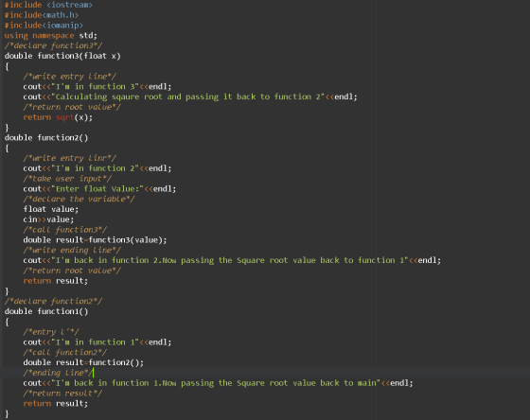The image size is (530, 420).
Task: Click the 'back in function 1' cout line
Action: point(218,383)
